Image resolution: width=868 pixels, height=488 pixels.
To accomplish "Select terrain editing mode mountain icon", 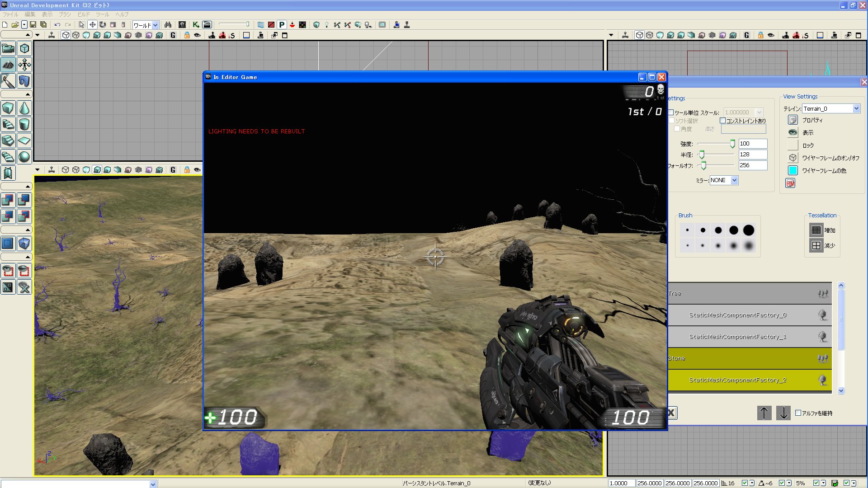I will pyautogui.click(x=8, y=65).
